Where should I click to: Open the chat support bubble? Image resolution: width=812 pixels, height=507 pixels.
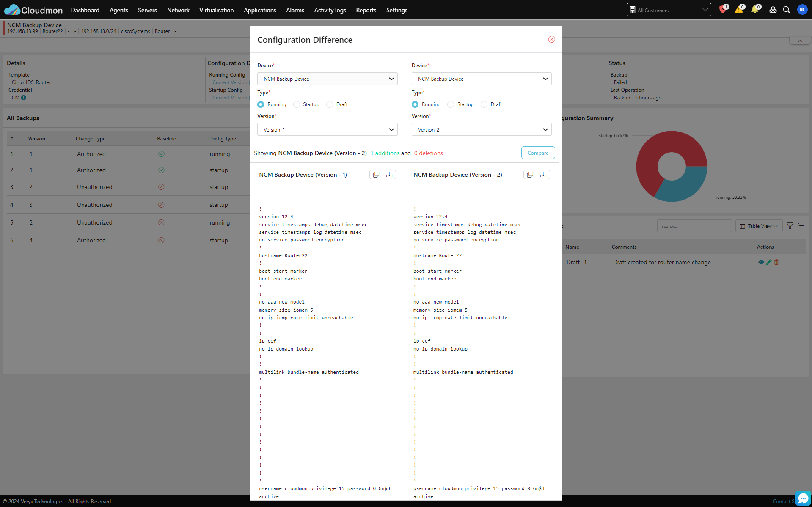pyautogui.click(x=803, y=498)
